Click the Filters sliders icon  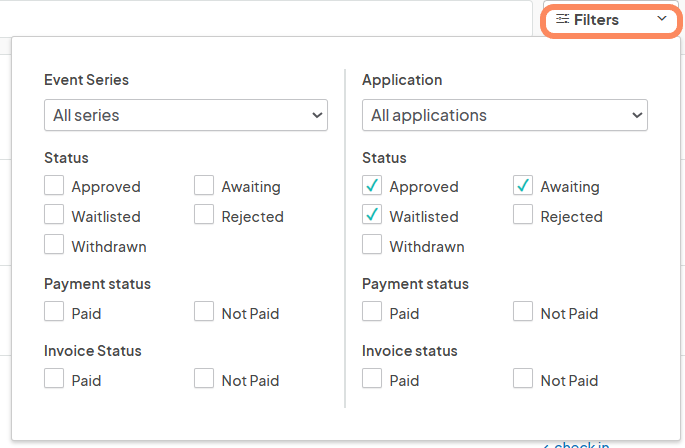pyautogui.click(x=562, y=19)
